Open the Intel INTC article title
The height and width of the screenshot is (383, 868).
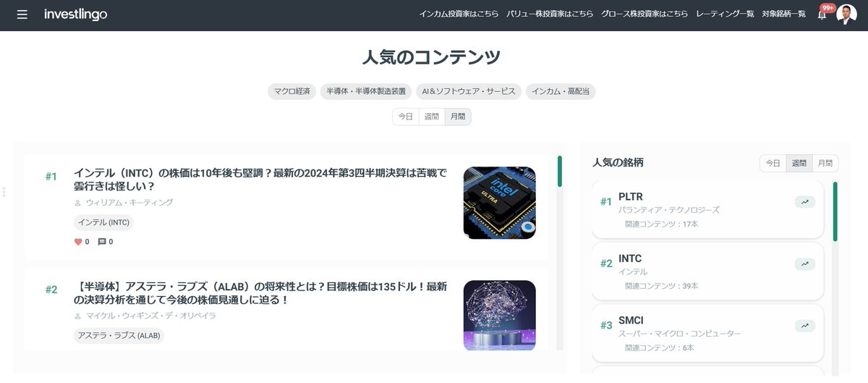click(260, 180)
